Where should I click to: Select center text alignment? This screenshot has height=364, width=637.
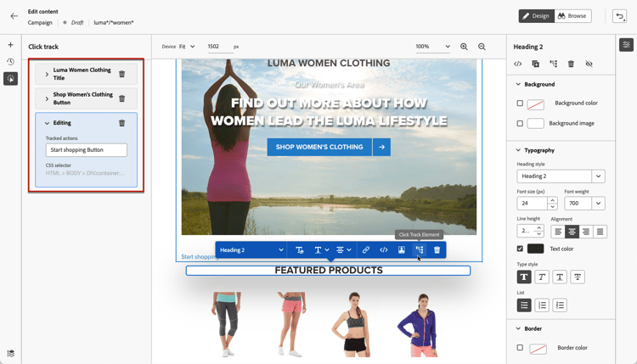point(572,232)
